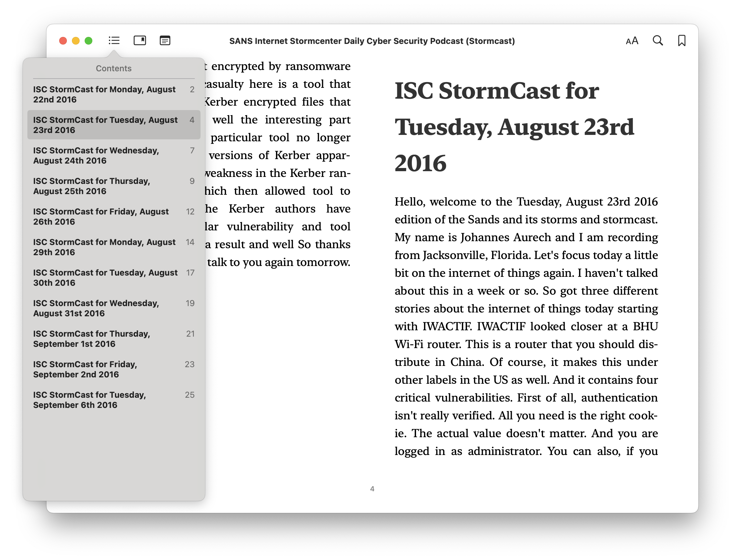734x560 pixels.
Task: Click the page number 4 indicator
Action: point(372,489)
